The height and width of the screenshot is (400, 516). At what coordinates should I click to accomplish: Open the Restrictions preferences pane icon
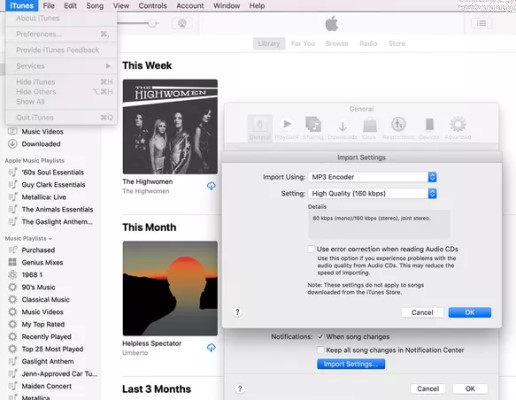tap(398, 128)
